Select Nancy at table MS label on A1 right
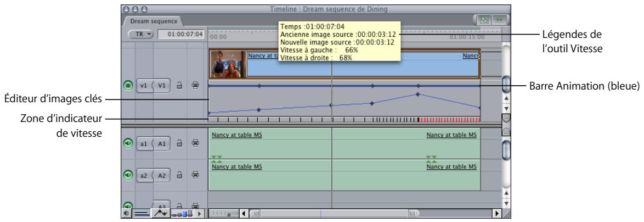The width and height of the screenshot is (644, 222). click(451, 135)
